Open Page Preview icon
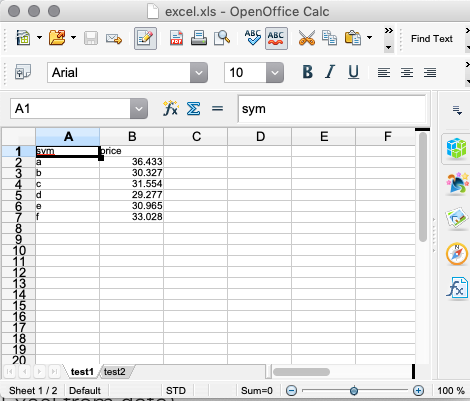 tap(222, 38)
